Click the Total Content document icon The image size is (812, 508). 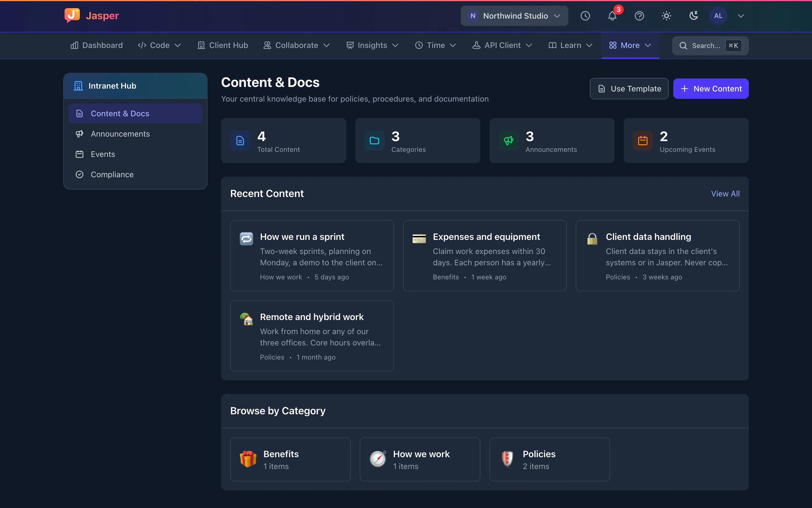(x=240, y=141)
